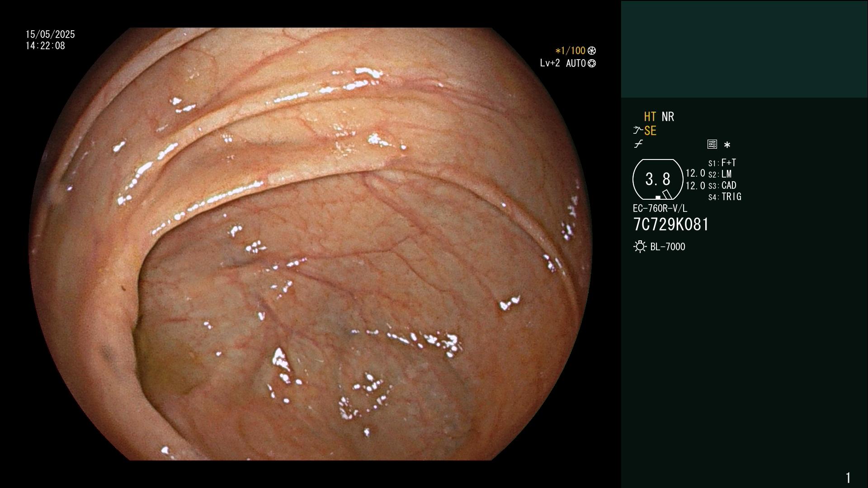This screenshot has height=488, width=868.
Task: Click the Lv+2 brightness level
Action: [550, 63]
